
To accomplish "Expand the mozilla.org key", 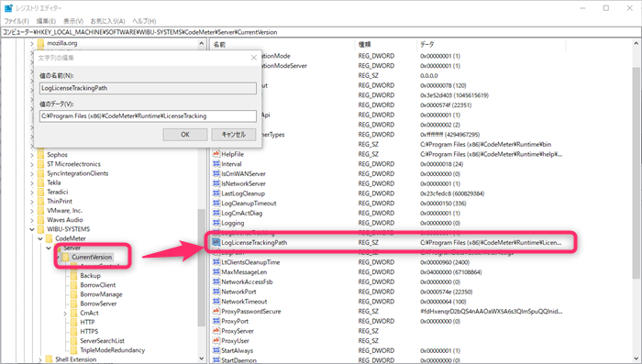I will 32,43.
